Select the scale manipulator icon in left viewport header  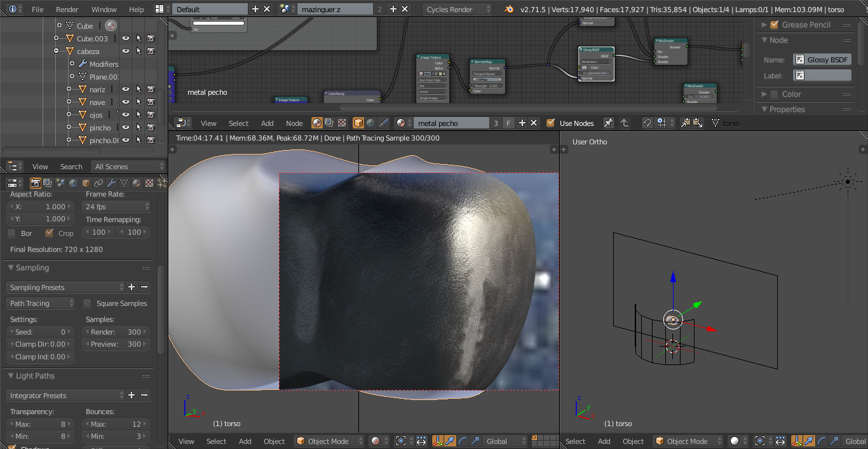(475, 441)
